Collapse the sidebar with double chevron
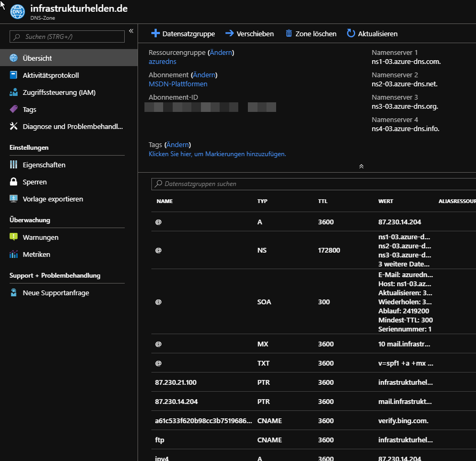Screen dimensions: 476x461 tap(131, 31)
